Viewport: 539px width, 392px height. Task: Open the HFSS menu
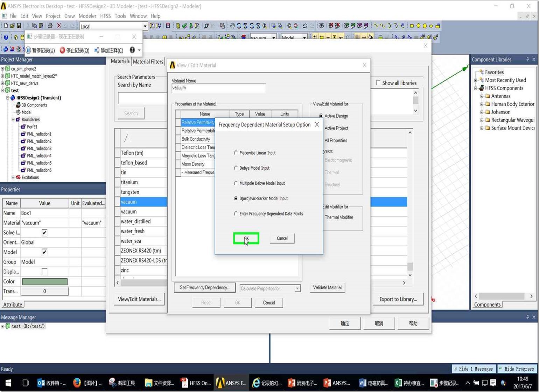pyautogui.click(x=105, y=16)
